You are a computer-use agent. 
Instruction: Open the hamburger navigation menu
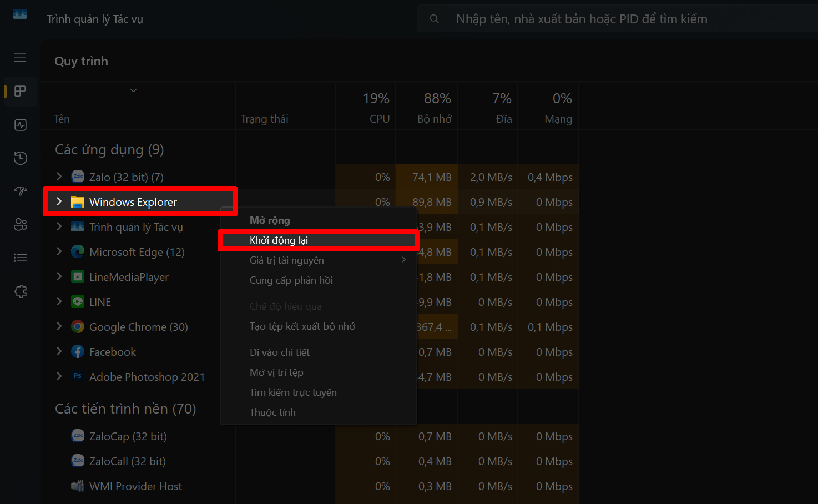click(x=20, y=58)
